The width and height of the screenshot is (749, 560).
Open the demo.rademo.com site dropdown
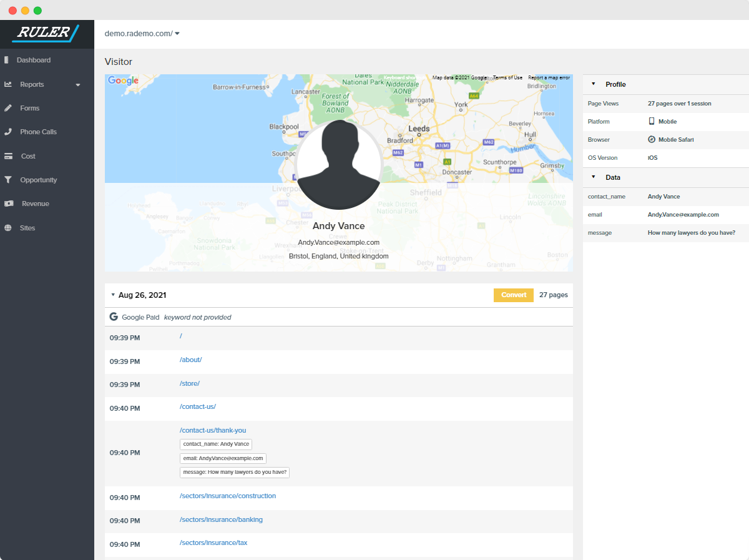tap(142, 34)
